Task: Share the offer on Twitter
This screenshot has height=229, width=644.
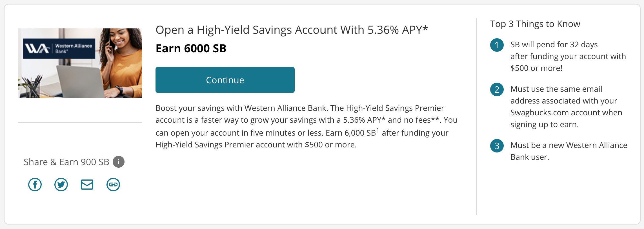Action: [61, 185]
